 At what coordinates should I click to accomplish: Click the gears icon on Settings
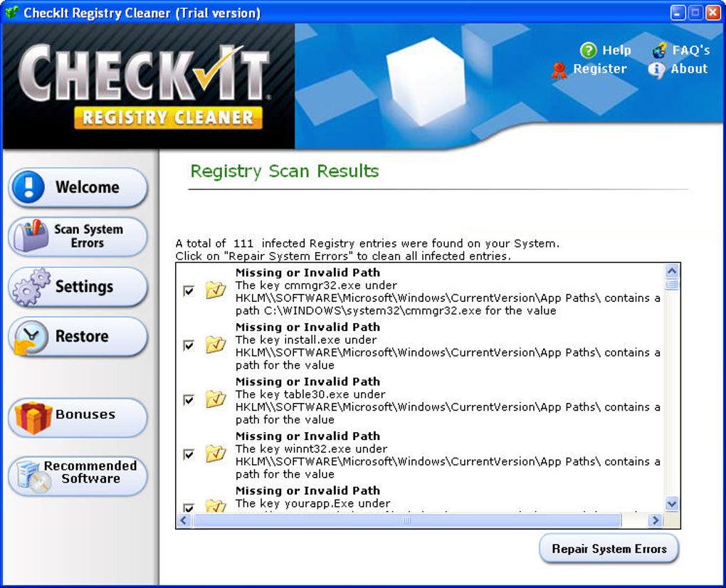(31, 287)
